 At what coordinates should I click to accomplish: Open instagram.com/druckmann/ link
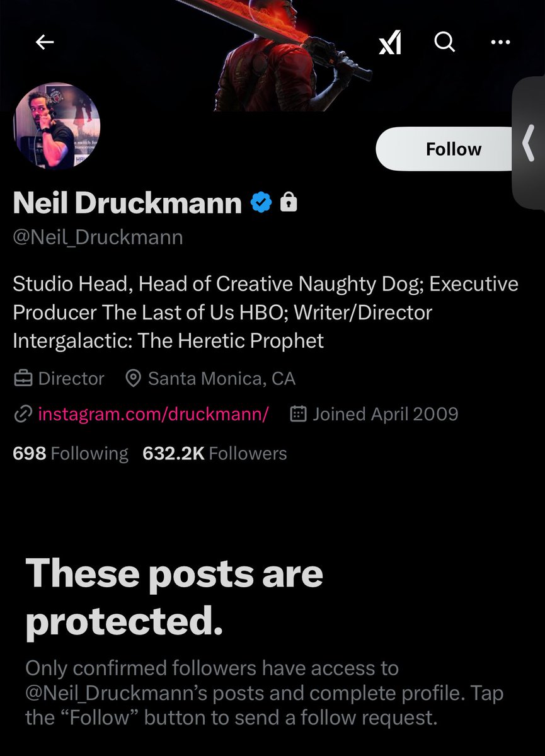tap(154, 414)
